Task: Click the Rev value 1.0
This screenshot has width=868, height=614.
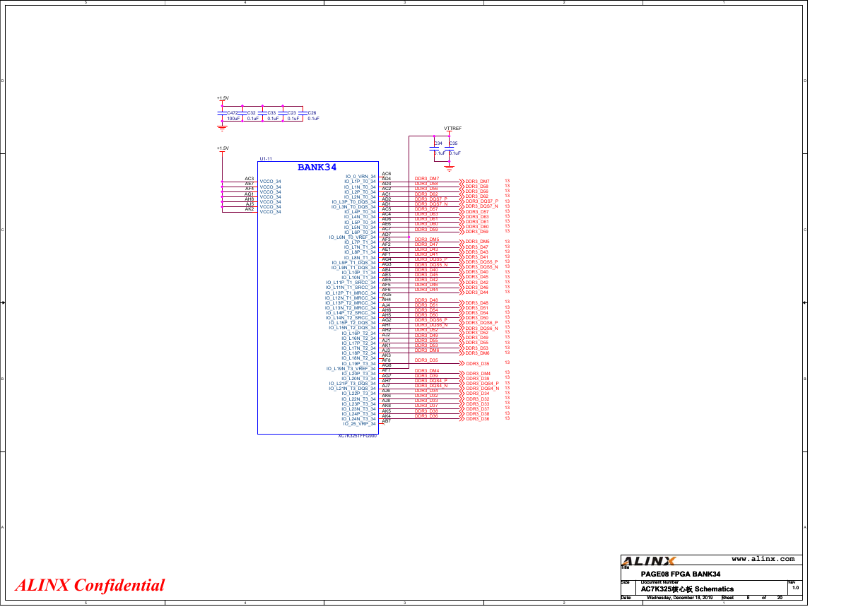Action: click(x=795, y=588)
